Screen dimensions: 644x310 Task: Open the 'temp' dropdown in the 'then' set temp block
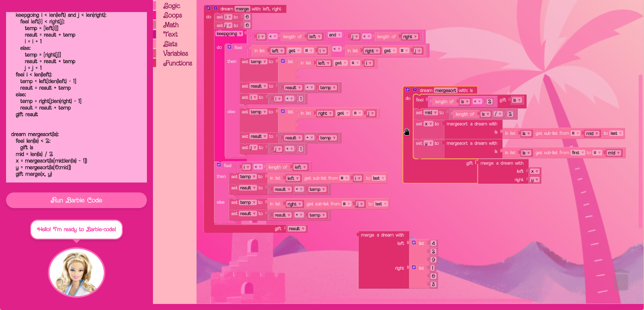tap(259, 62)
